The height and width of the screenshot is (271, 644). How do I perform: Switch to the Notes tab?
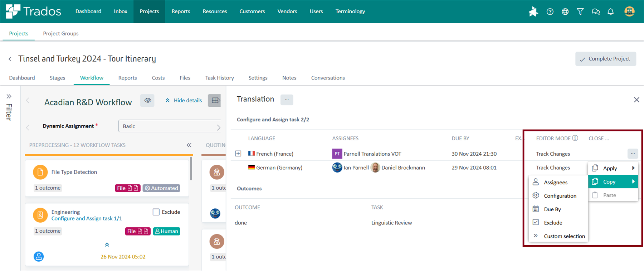click(x=289, y=78)
